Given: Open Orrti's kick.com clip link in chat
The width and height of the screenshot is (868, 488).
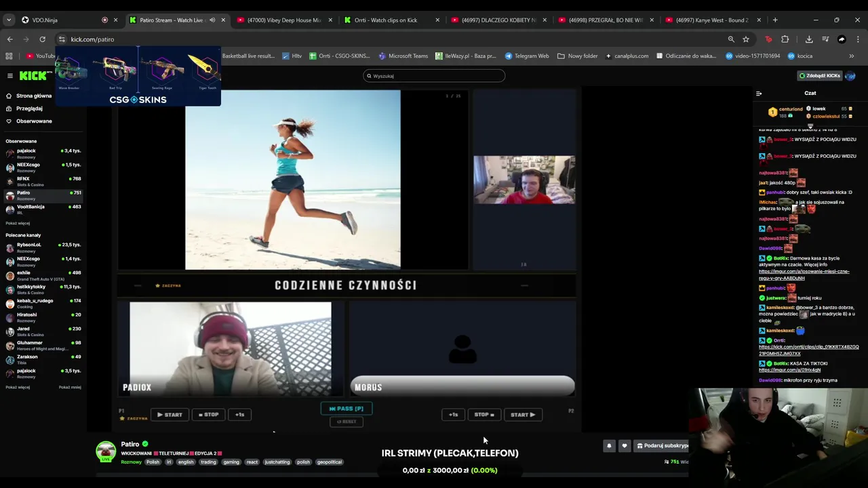Looking at the screenshot, I should pos(808,350).
